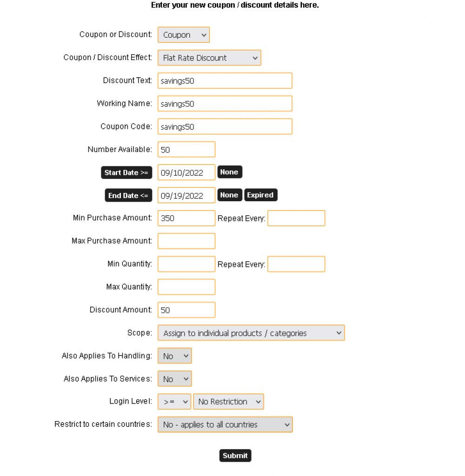This screenshot has width=465, height=476.
Task: Click None beside the Start Date field
Action: (x=229, y=172)
